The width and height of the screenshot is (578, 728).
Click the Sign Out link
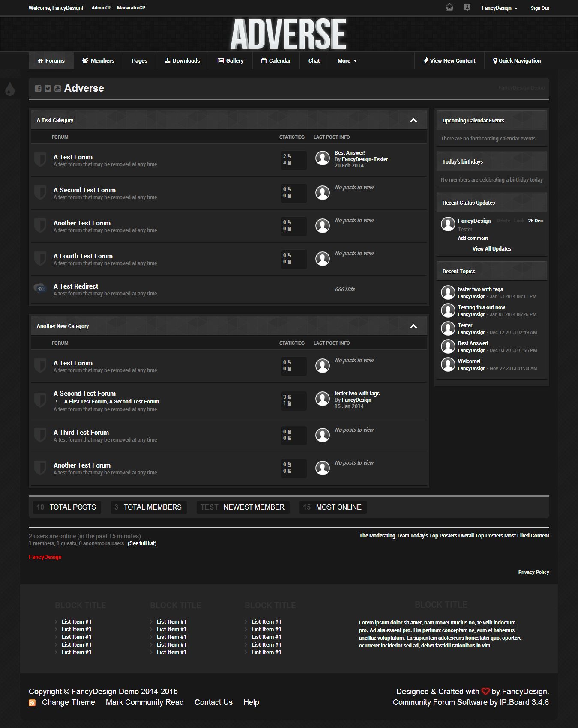point(539,8)
